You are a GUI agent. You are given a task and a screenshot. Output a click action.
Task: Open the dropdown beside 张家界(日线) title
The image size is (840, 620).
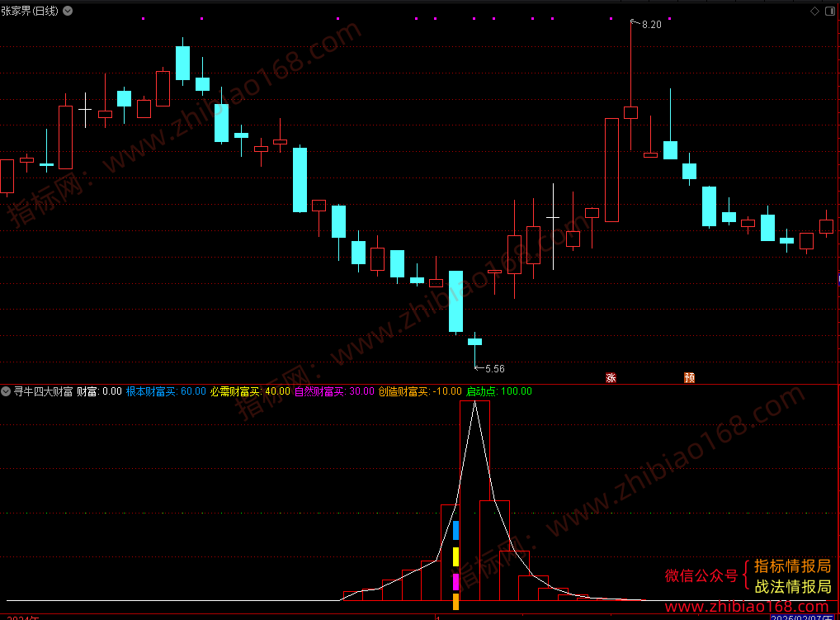[68, 11]
